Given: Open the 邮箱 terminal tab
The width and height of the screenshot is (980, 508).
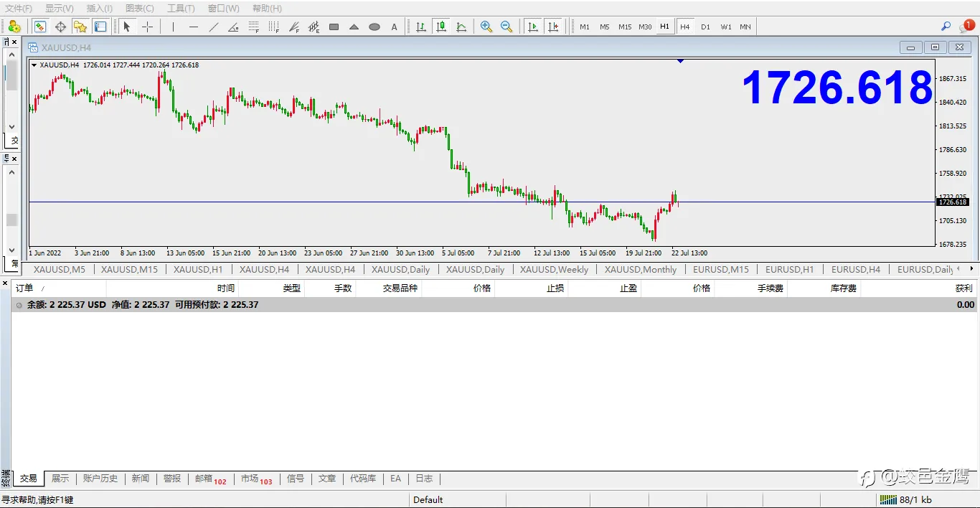Looking at the screenshot, I should 209,479.
